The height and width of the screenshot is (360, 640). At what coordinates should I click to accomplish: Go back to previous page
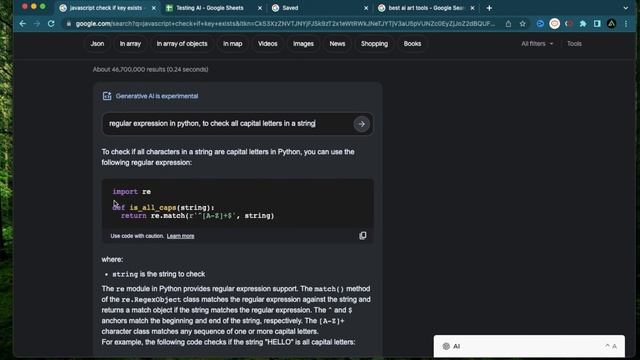[x=23, y=24]
